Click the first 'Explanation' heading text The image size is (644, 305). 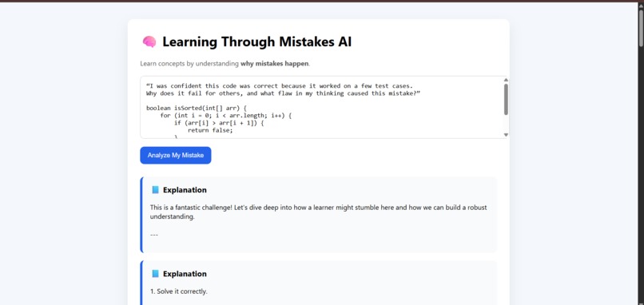(x=185, y=190)
